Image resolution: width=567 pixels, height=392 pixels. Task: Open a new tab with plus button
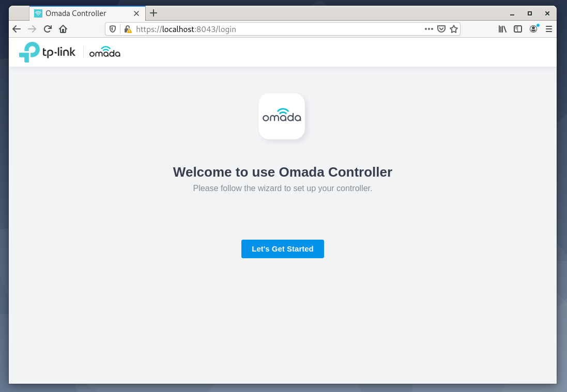154,13
